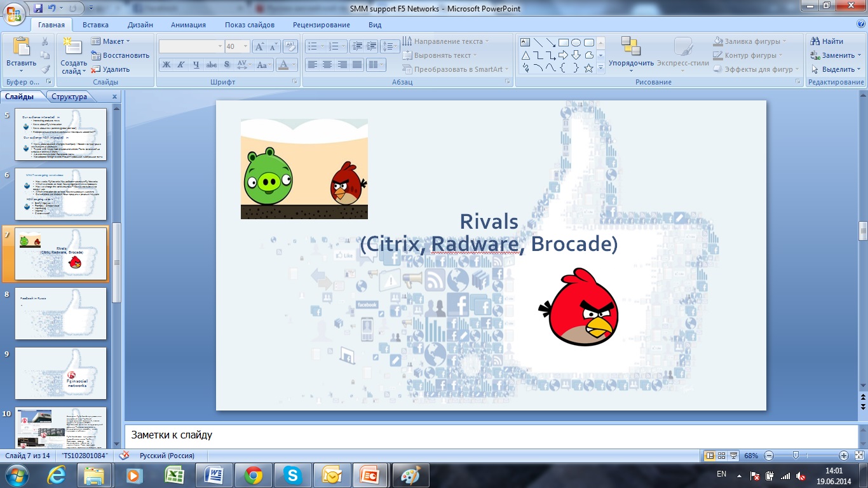Image resolution: width=868 pixels, height=488 pixels.
Task: Open PowerPoint Help
Action: click(860, 24)
